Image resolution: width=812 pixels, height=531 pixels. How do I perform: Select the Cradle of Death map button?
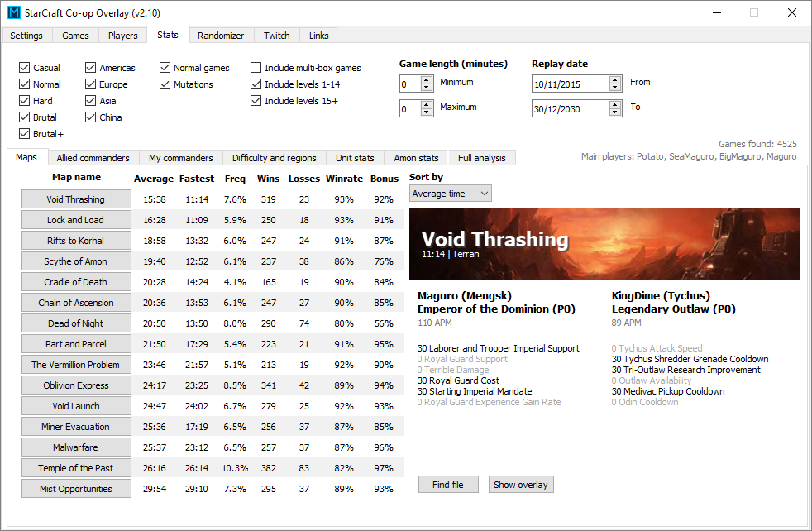76,282
